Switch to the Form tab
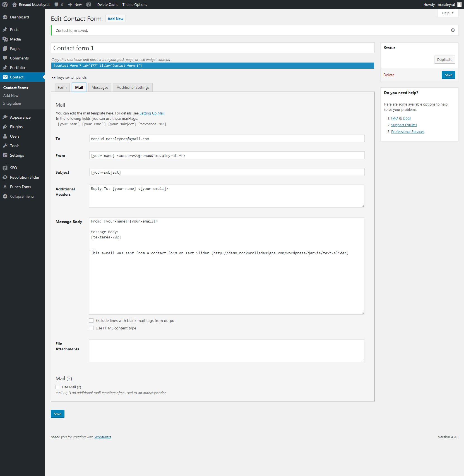Image resolution: width=464 pixels, height=476 pixels. [x=62, y=87]
